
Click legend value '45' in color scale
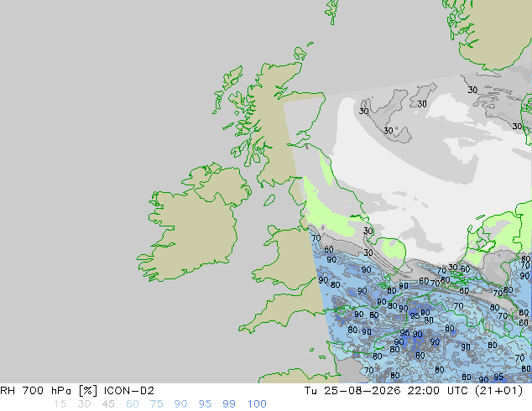tap(108, 404)
